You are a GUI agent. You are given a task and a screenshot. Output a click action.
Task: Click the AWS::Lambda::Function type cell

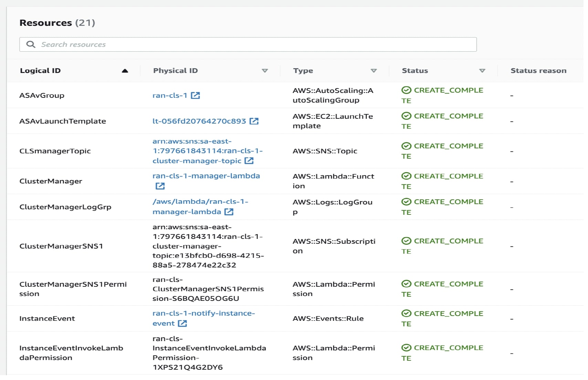333,181
